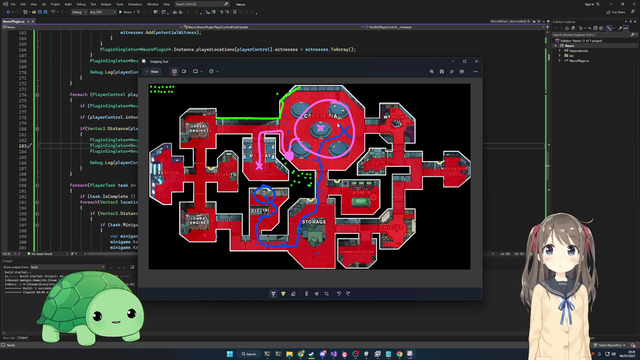Select the eraser tool in Snipping Tool

[293, 294]
